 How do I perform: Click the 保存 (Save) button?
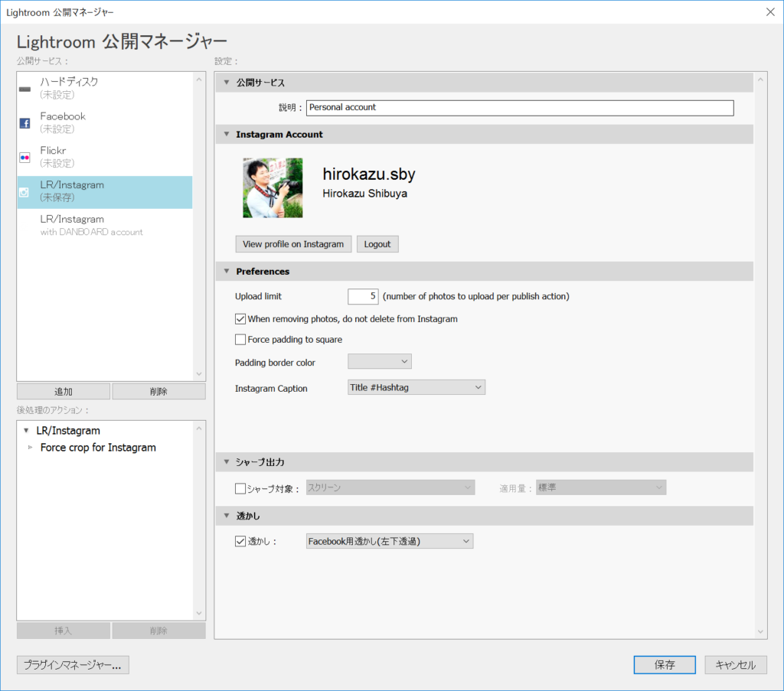click(x=665, y=665)
